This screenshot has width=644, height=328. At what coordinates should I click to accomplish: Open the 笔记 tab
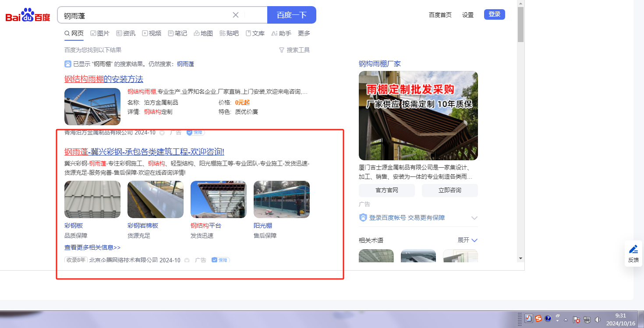[x=177, y=33]
